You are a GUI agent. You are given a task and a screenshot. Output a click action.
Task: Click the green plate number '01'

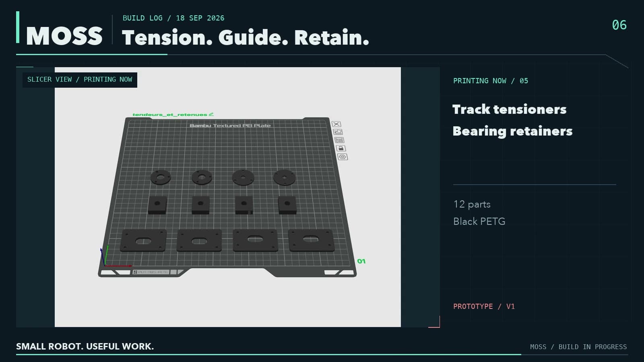361,261
